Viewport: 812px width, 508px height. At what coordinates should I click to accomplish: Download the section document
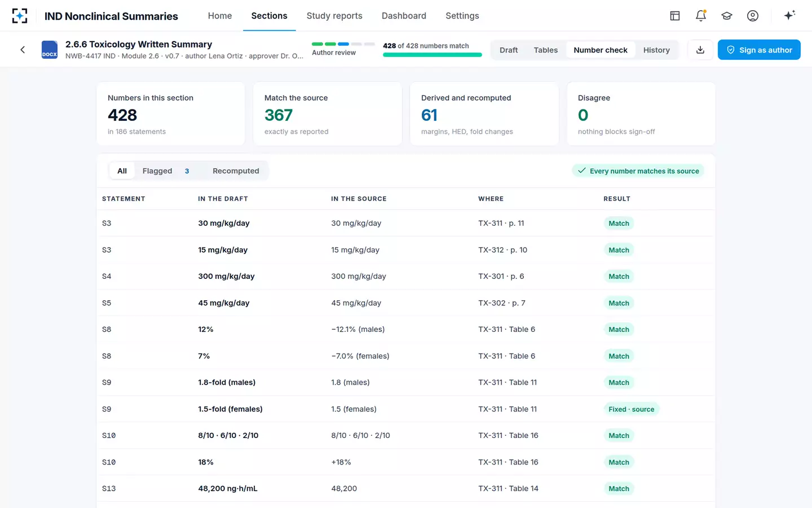click(700, 50)
